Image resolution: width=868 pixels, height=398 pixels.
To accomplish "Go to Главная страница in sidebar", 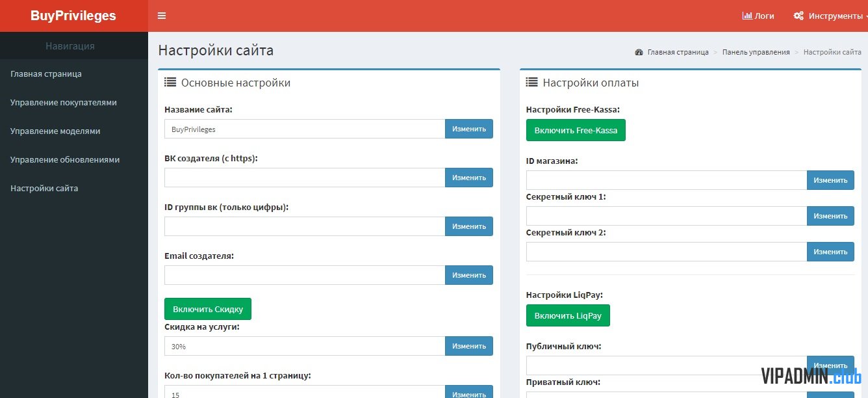I will click(x=74, y=73).
